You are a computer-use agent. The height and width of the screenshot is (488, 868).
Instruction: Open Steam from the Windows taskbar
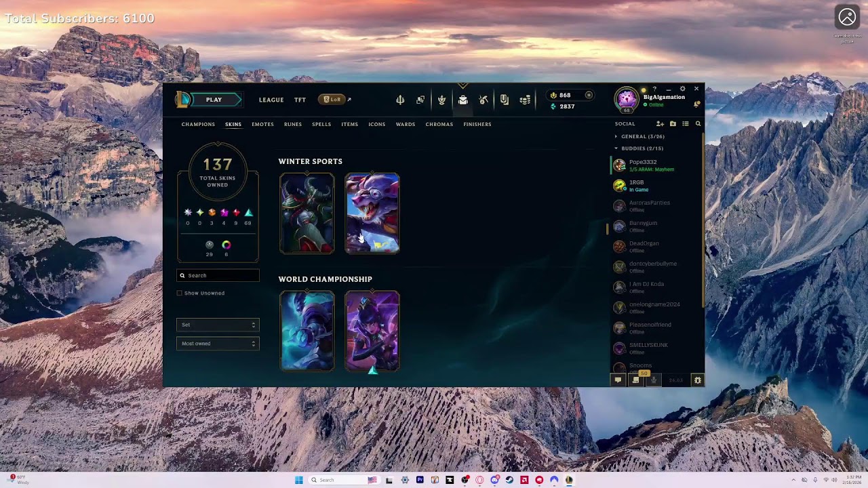[509, 480]
